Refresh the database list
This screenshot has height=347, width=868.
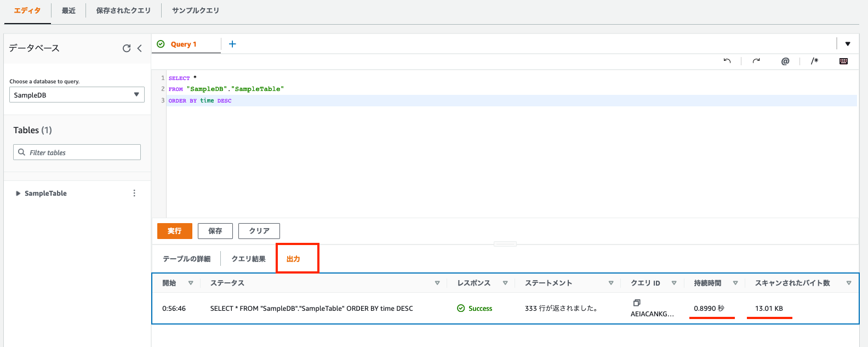127,48
